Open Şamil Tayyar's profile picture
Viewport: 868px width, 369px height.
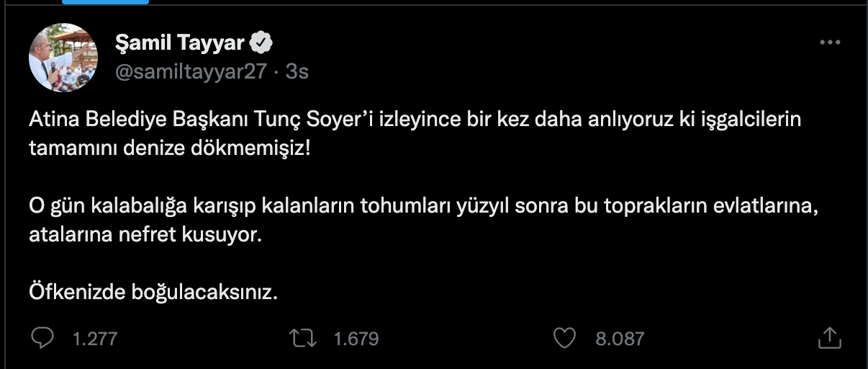tap(63, 58)
